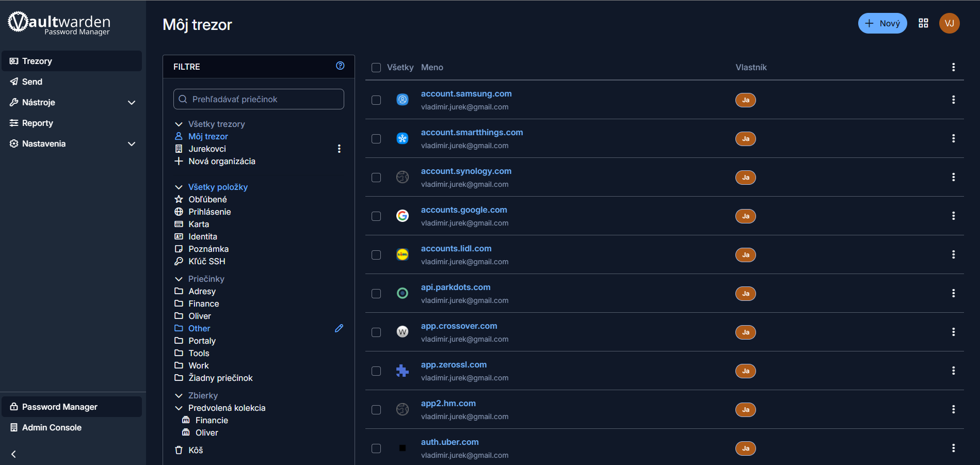980x465 pixels.
Task: Collapse the Všetky položky section
Action: point(179,187)
